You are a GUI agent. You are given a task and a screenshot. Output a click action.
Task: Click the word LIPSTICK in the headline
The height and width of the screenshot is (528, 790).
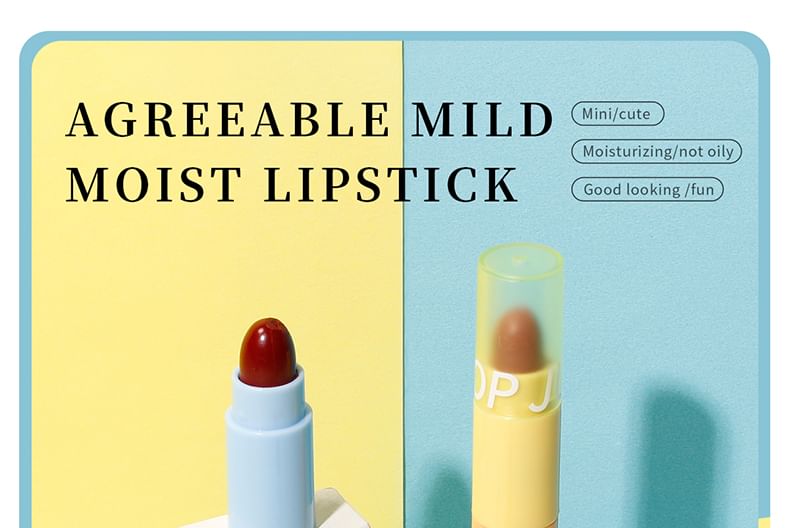pos(391,184)
